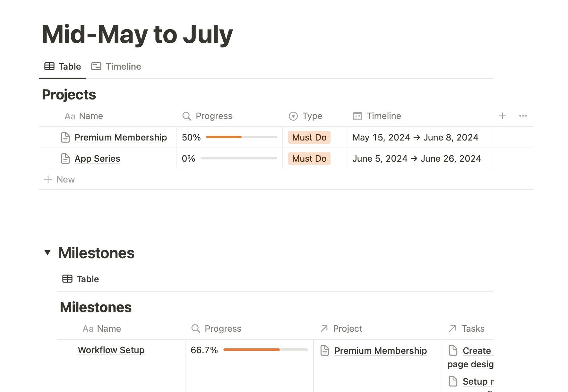Click the 66.7% progress bar for Workflow Setup
568x392 pixels.
tap(265, 350)
